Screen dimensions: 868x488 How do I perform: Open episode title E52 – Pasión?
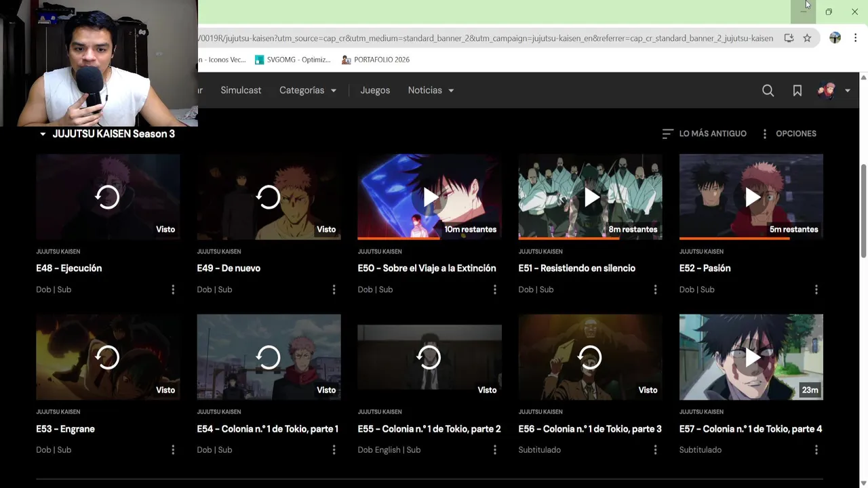coord(705,268)
